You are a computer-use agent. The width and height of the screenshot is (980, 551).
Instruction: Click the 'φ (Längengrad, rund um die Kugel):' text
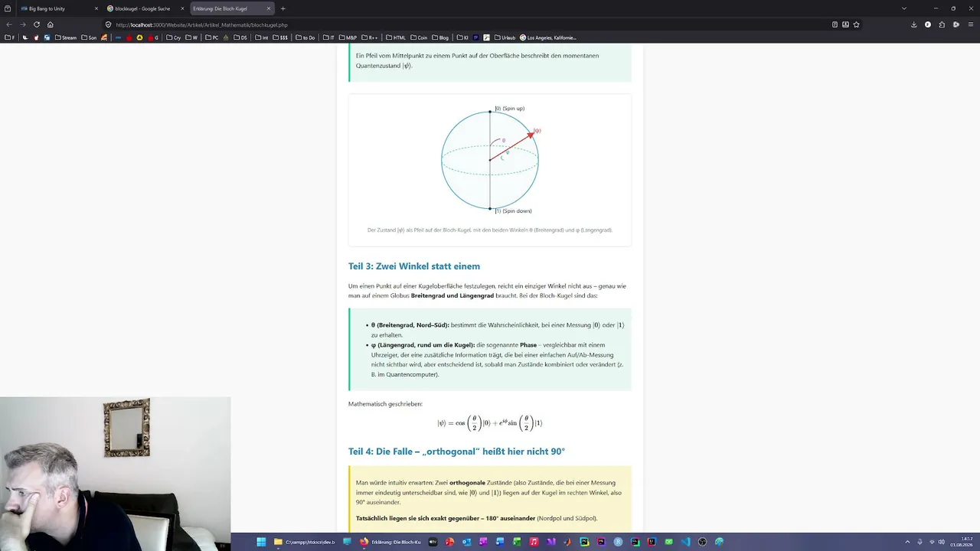coord(423,345)
